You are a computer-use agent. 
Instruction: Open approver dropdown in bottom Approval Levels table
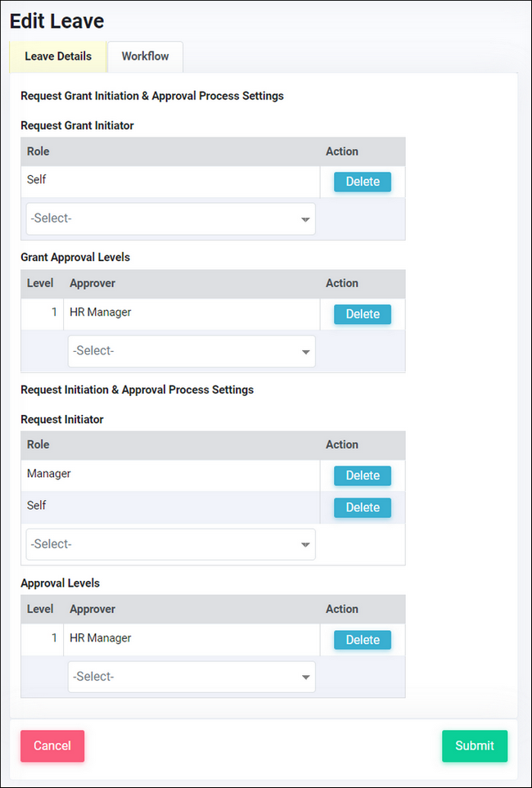(x=192, y=677)
